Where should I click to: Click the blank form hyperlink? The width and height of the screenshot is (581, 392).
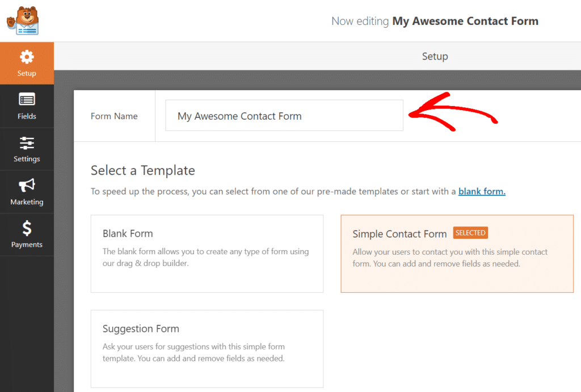tap(481, 191)
